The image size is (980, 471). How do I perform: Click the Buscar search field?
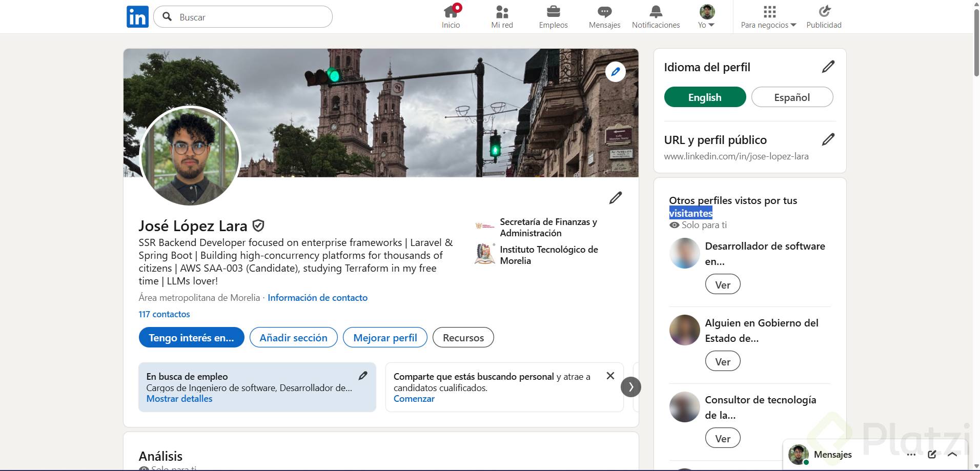click(243, 17)
